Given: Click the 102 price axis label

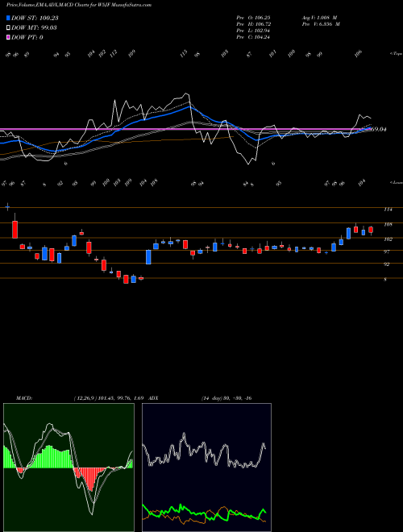Looking at the screenshot, I should (388, 239).
